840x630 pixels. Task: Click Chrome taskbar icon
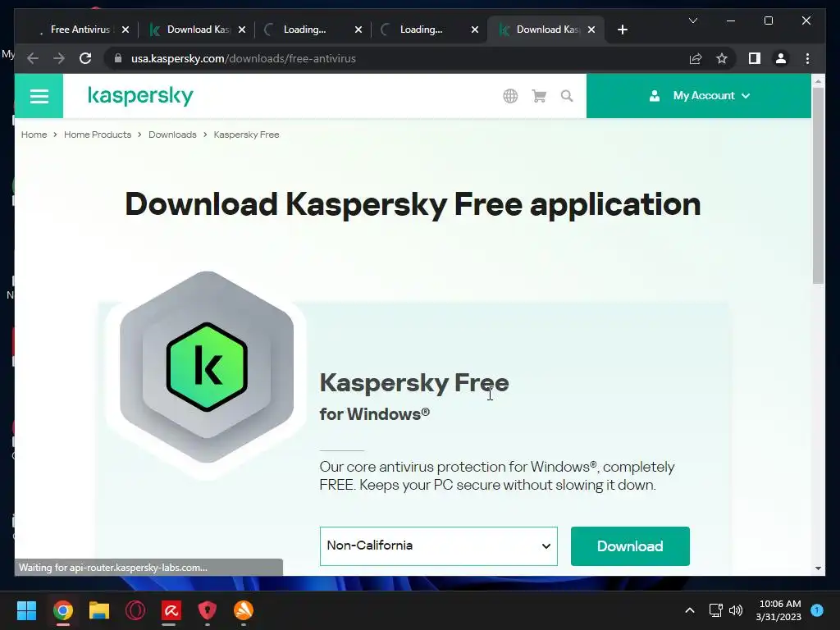click(x=62, y=610)
